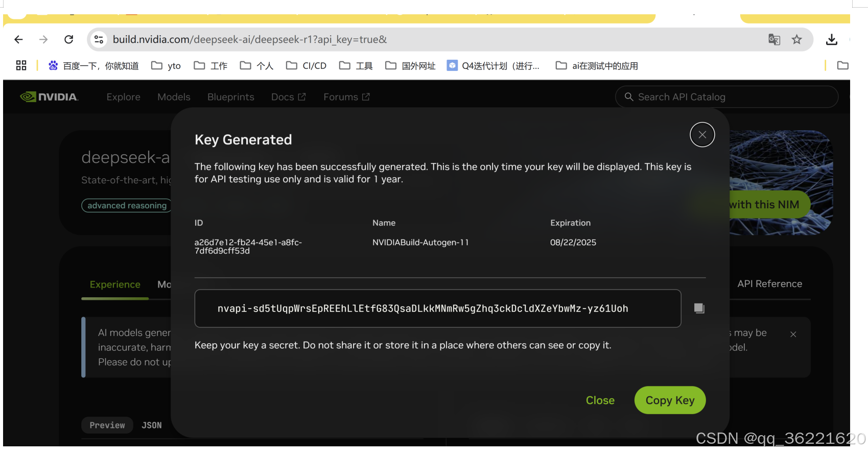
Task: Open site information icon in address bar
Action: (x=99, y=39)
